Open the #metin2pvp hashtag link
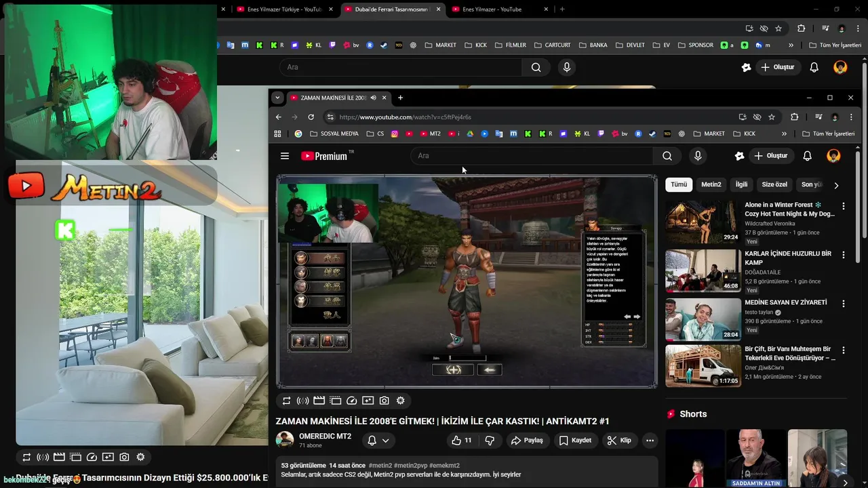Image resolution: width=868 pixels, height=488 pixels. [410, 466]
